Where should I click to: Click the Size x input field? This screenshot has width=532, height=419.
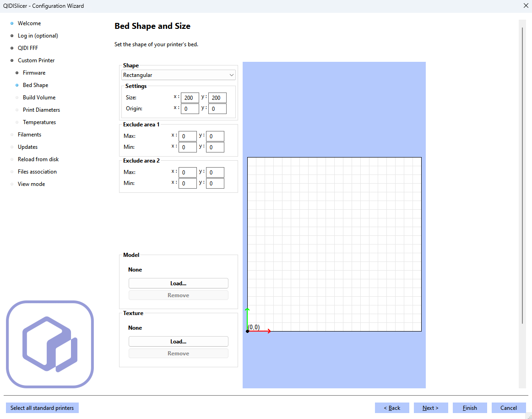point(190,98)
